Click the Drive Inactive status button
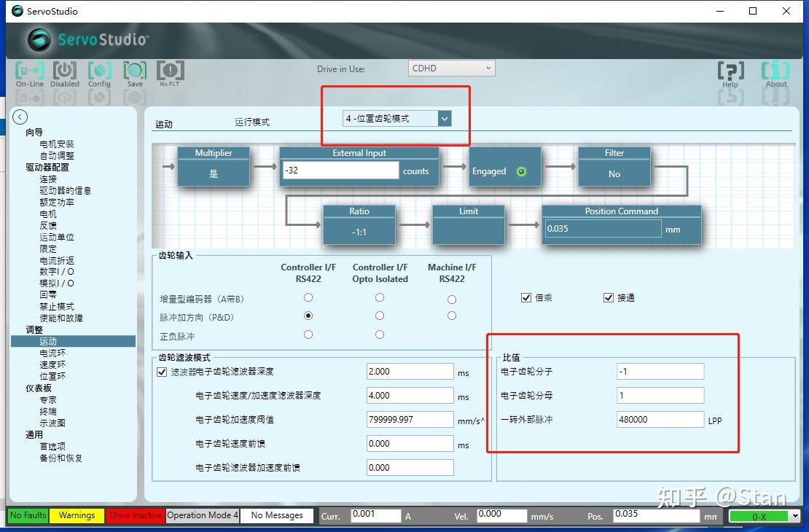This screenshot has width=809, height=532. [x=135, y=515]
